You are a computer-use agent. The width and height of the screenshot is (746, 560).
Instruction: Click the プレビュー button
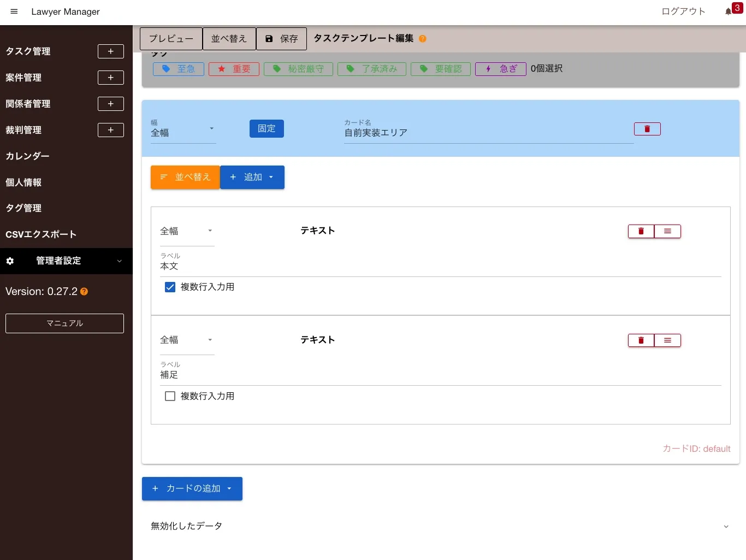pos(171,39)
